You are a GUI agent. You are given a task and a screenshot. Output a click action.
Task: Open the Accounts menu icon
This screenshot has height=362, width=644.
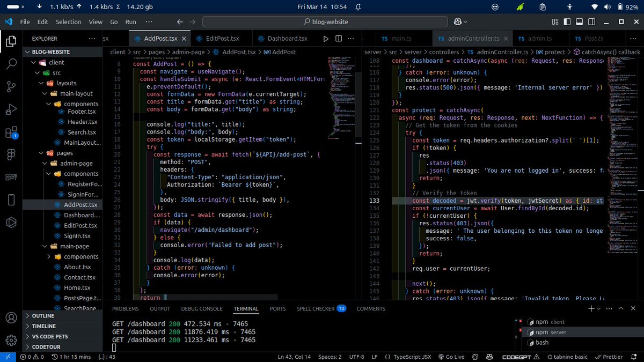11,317
